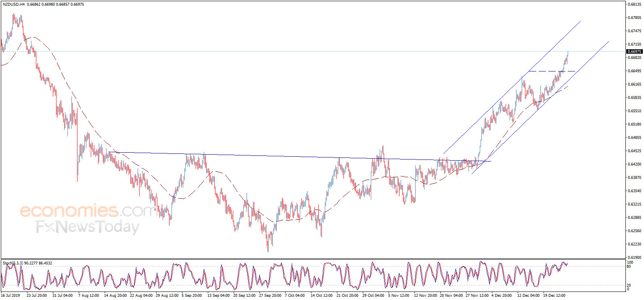Click the 0.66495 price axis label
Image resolution: width=644 pixels, height=300 pixels.
point(635,71)
